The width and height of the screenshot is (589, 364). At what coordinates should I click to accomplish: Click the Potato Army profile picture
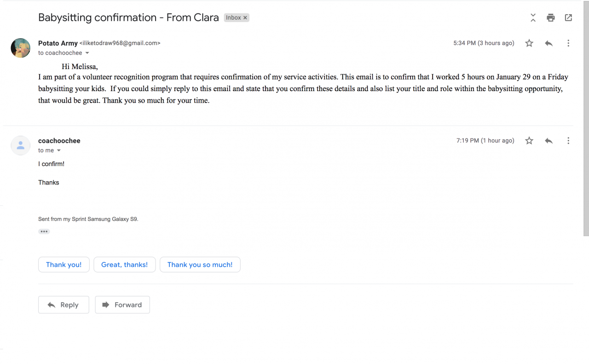point(21,48)
